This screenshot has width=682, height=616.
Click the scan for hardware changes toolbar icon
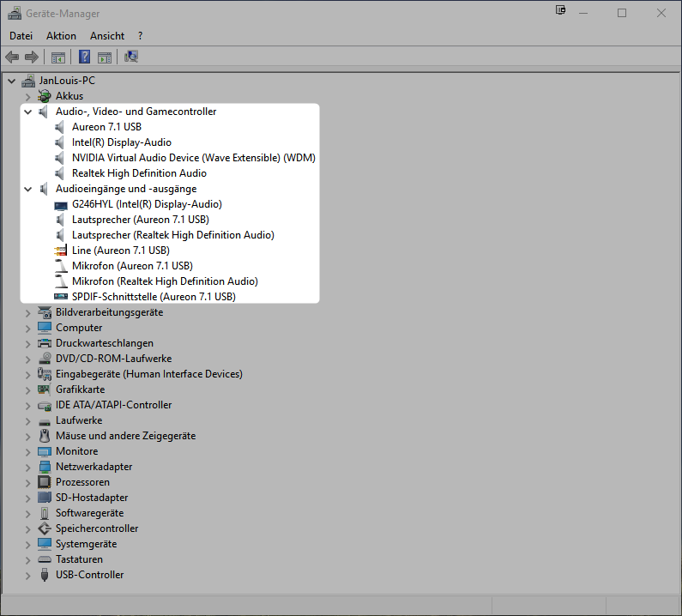131,57
